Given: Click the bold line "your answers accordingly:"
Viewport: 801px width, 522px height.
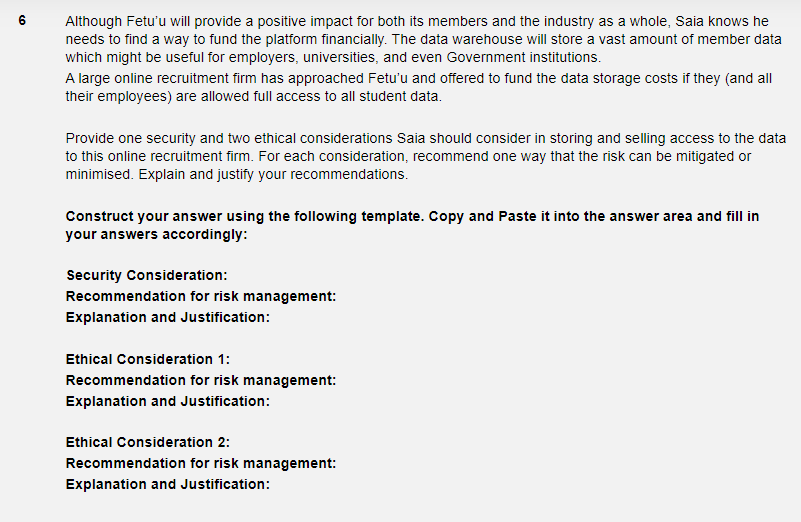Looking at the screenshot, I should tap(155, 234).
